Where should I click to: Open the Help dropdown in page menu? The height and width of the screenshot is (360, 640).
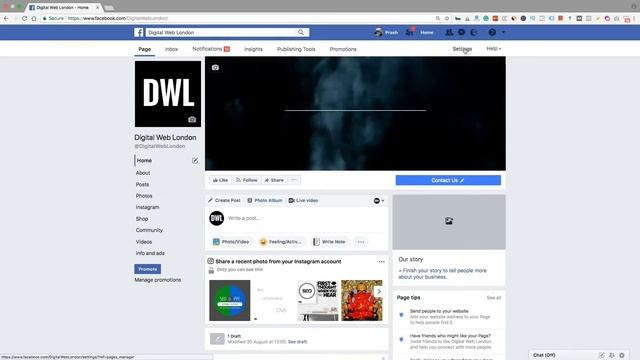(x=493, y=49)
